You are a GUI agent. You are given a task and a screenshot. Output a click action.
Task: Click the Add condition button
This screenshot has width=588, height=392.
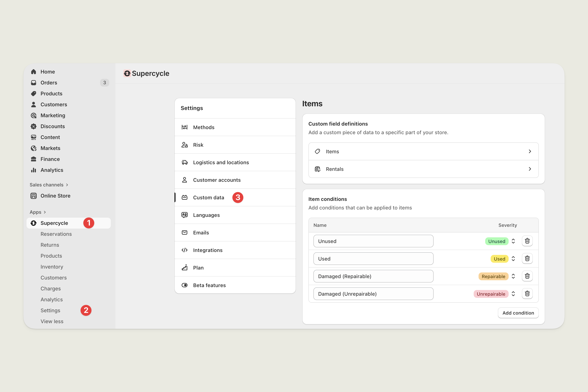(518, 313)
